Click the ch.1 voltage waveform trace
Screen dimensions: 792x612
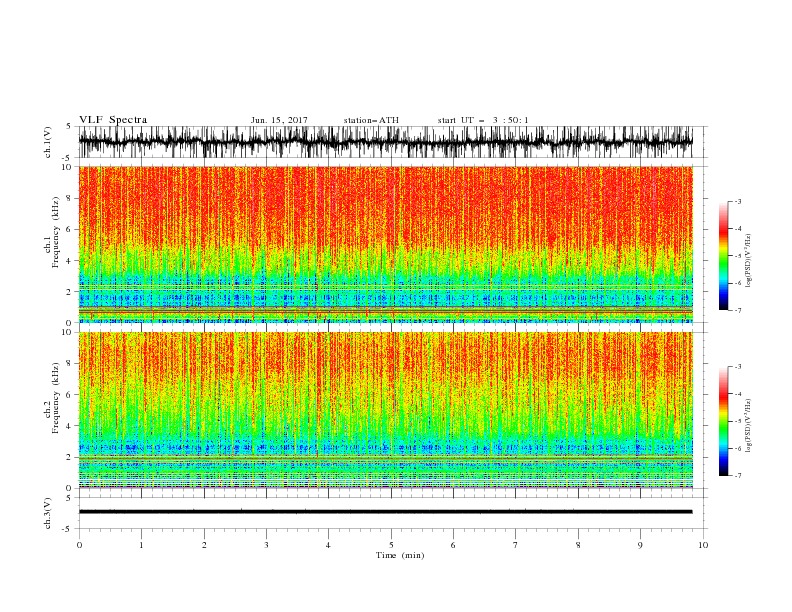point(385,142)
